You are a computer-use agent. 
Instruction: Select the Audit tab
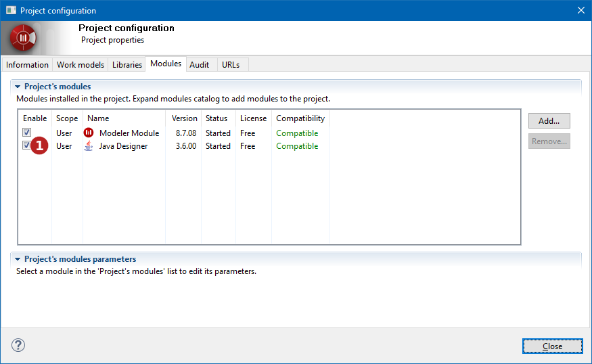(x=199, y=65)
